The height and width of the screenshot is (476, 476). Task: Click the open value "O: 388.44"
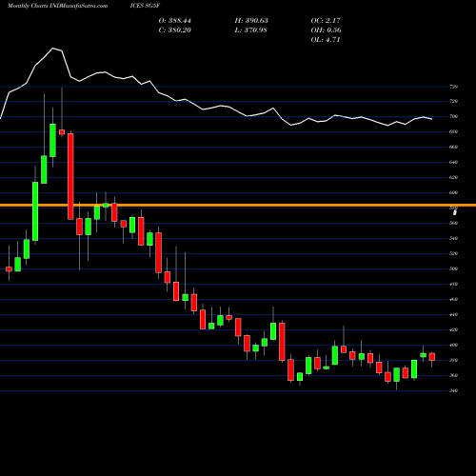pos(175,21)
